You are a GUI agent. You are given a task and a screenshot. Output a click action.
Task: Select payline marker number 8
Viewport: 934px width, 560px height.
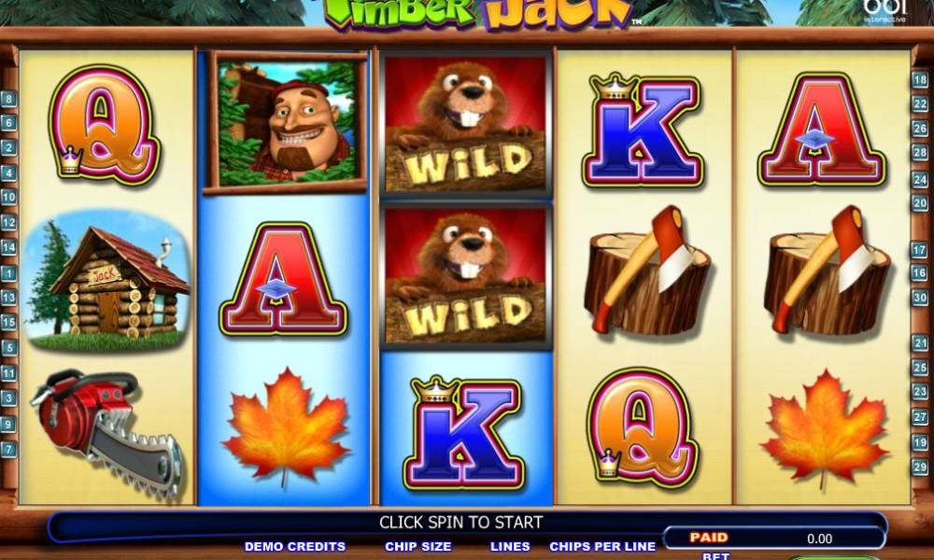(8, 98)
